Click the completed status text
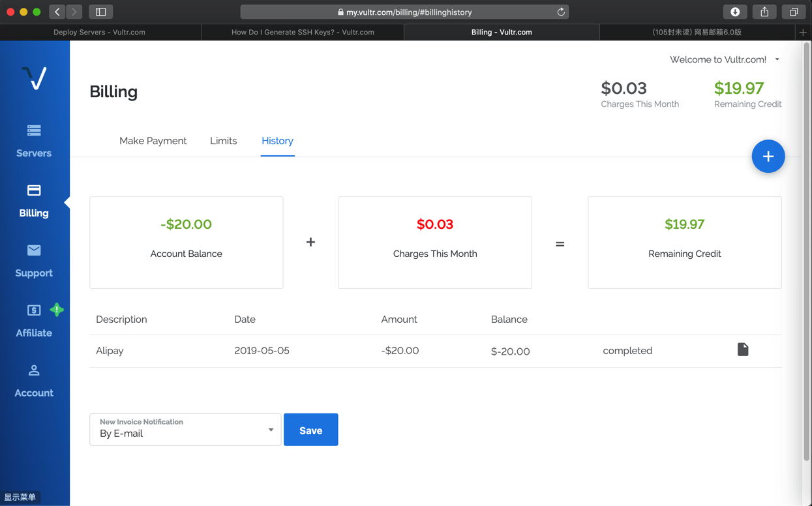The height and width of the screenshot is (506, 812). click(627, 351)
